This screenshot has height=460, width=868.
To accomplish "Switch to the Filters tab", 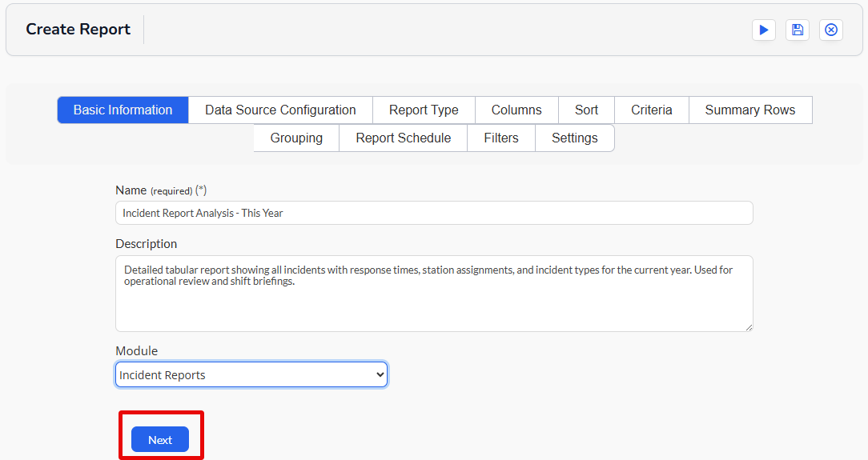I will click(x=501, y=138).
